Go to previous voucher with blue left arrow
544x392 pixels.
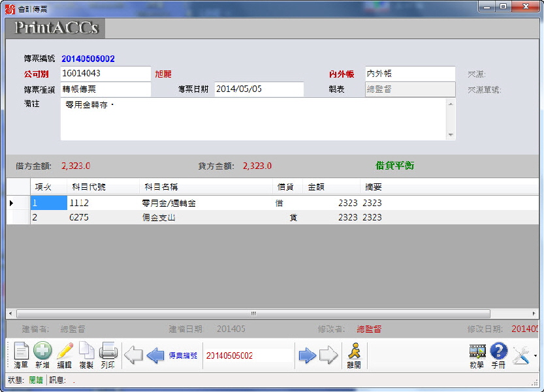[x=155, y=355]
